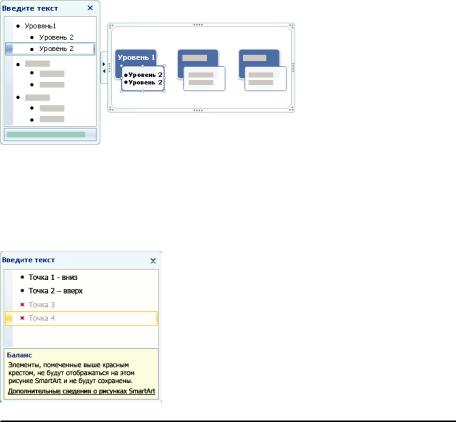Close the lower 'Введите текст' text pane

[x=153, y=261]
